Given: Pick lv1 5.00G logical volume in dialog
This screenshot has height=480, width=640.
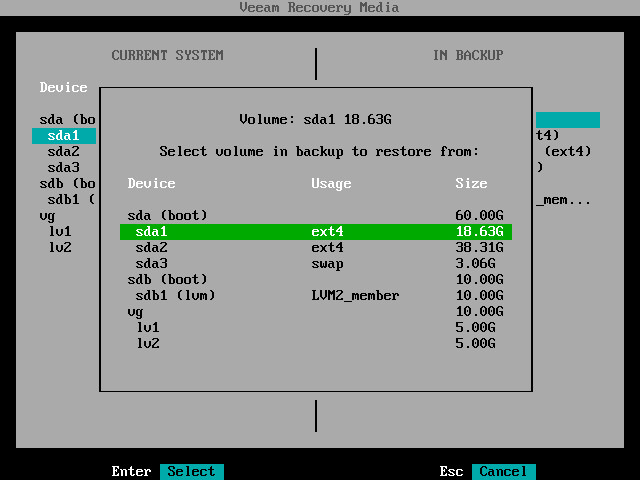Looking at the screenshot, I should pos(316,328).
